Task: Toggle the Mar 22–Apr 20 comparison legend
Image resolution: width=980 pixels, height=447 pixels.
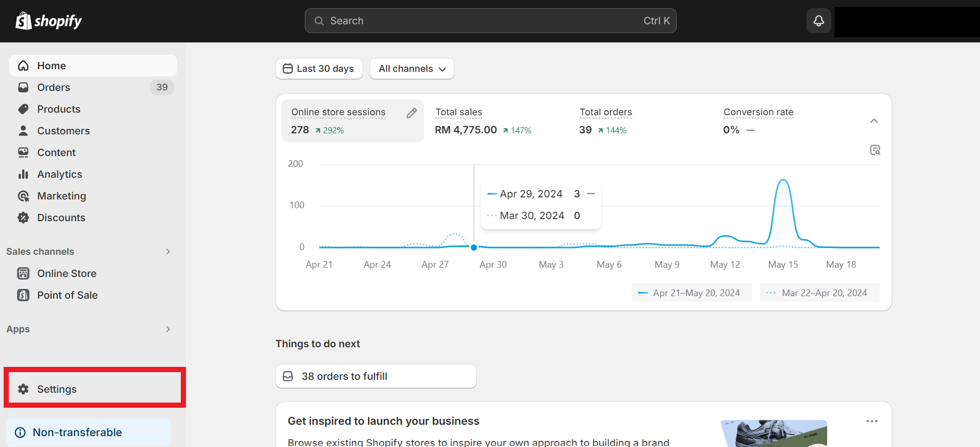Action: tap(819, 292)
